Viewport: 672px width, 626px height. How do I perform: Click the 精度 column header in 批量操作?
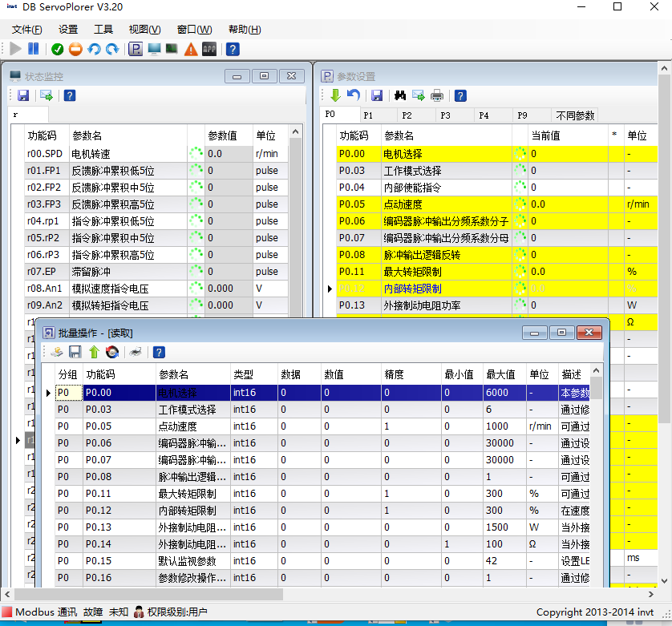coord(411,374)
